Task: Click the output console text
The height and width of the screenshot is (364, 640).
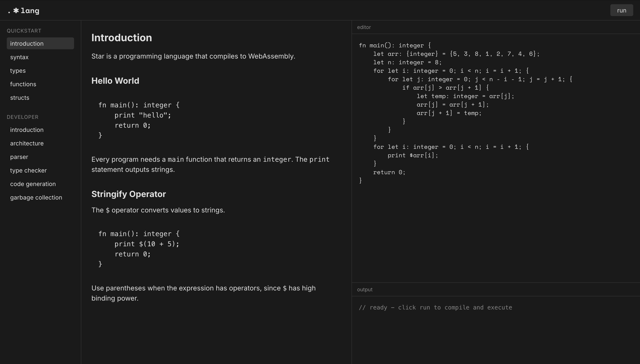Action: [x=435, y=307]
